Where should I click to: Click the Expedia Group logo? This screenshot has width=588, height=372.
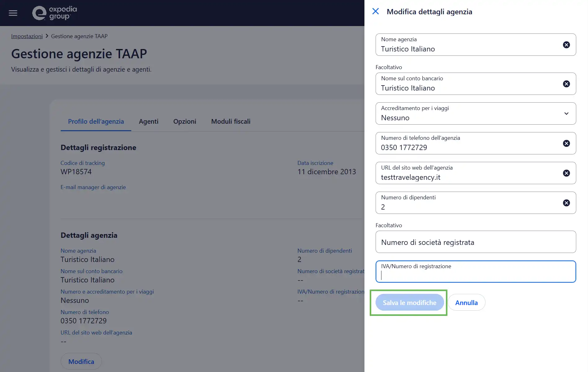tap(54, 13)
